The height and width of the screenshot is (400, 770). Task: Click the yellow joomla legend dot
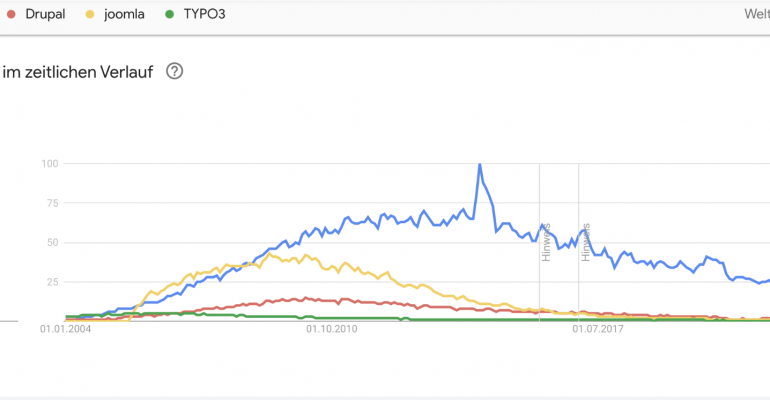[90, 14]
